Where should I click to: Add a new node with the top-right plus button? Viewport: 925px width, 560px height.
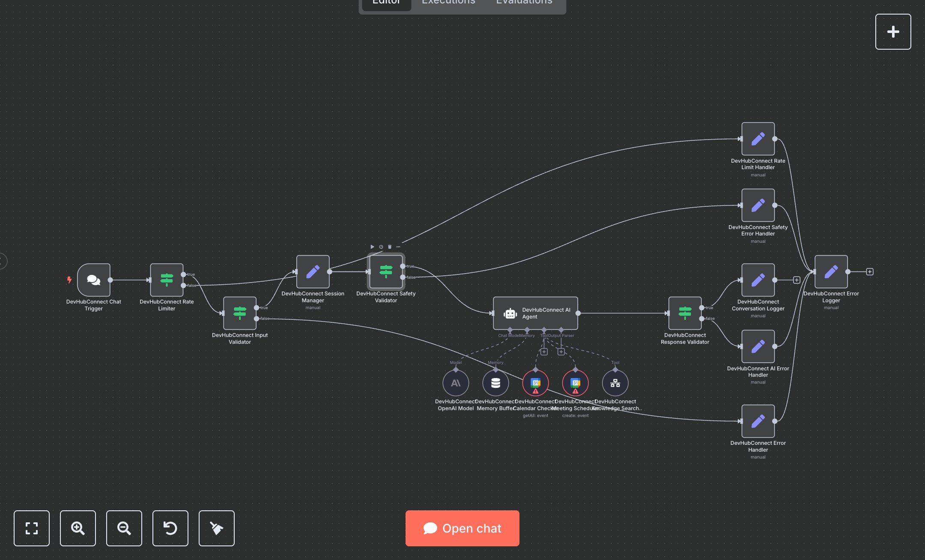coord(893,31)
